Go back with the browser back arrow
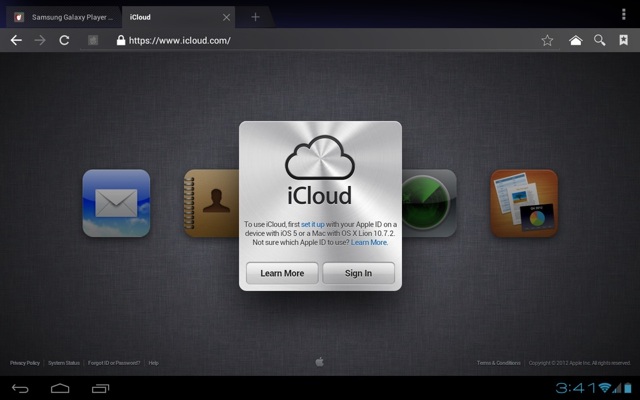 16,40
